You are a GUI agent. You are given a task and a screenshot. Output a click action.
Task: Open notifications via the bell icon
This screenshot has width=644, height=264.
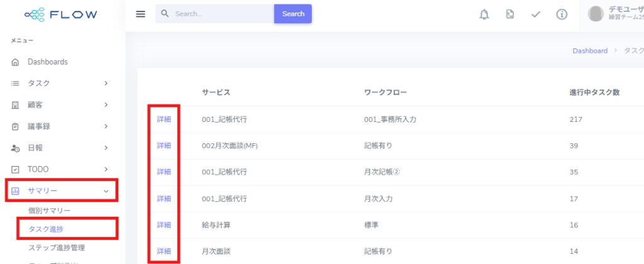484,14
